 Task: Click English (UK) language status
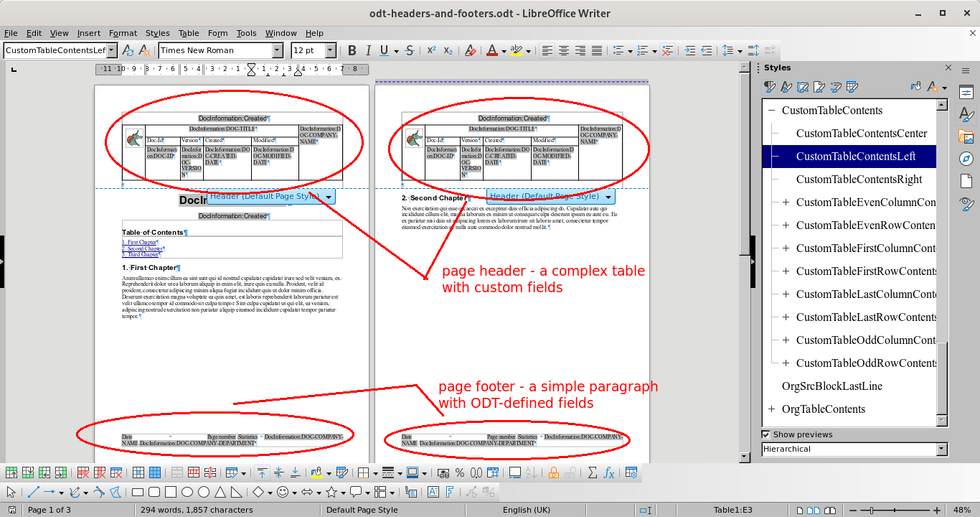pos(527,510)
